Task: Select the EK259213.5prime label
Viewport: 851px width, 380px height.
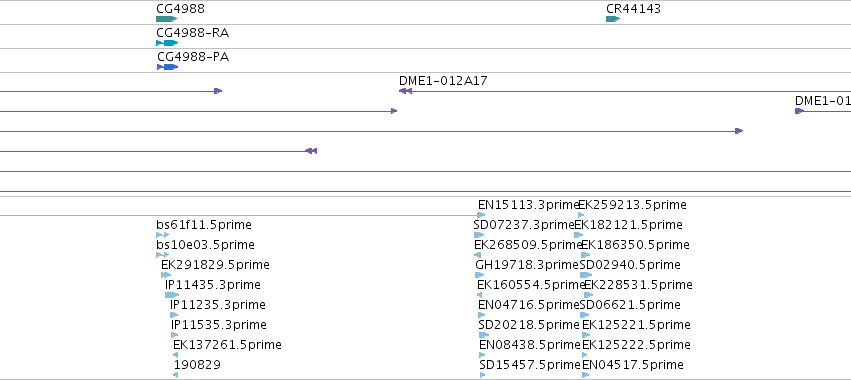Action: (633, 205)
